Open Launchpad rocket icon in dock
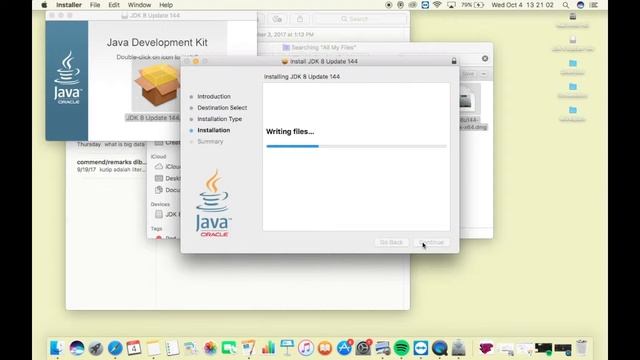This screenshot has height=360, width=640. pyautogui.click(x=96, y=348)
